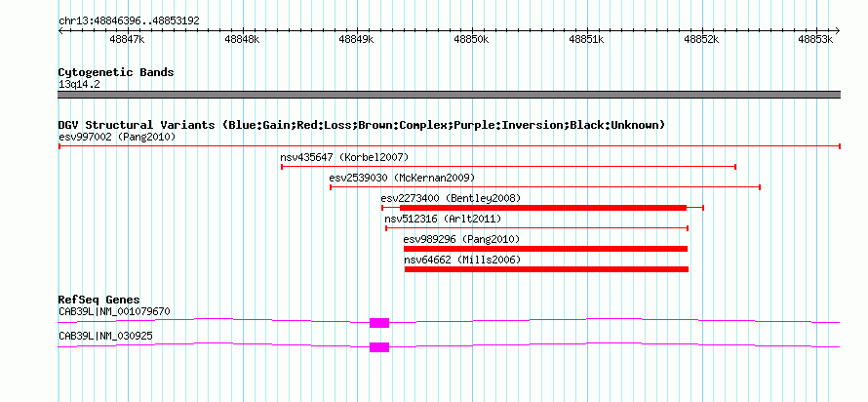Viewport: 868px width, 402px height.
Task: Click the RefSeq Genes track title
Action: [x=99, y=301]
